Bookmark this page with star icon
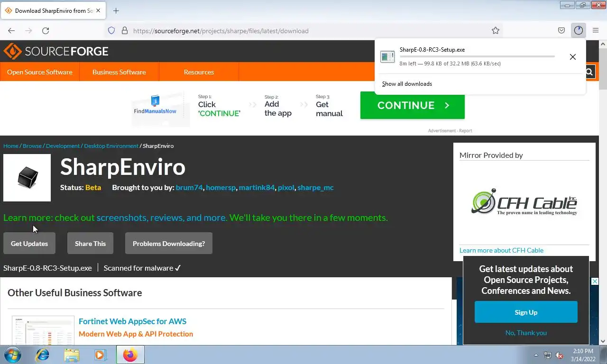This screenshot has width=607, height=364. (496, 31)
